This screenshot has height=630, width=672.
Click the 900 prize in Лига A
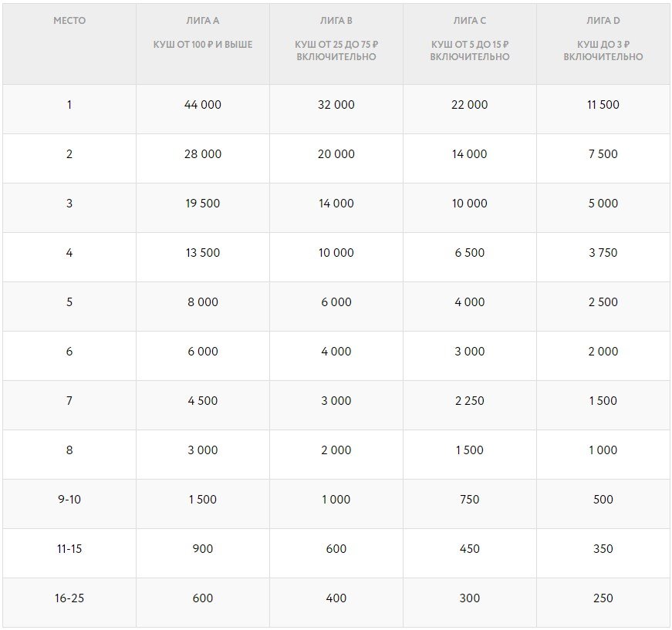202,549
